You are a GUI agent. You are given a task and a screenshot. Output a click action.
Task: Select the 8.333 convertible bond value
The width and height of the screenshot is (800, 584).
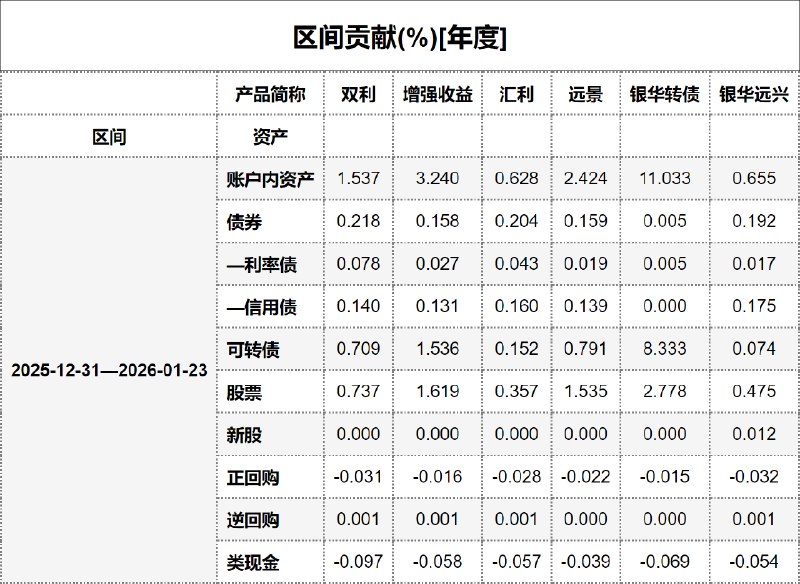664,350
